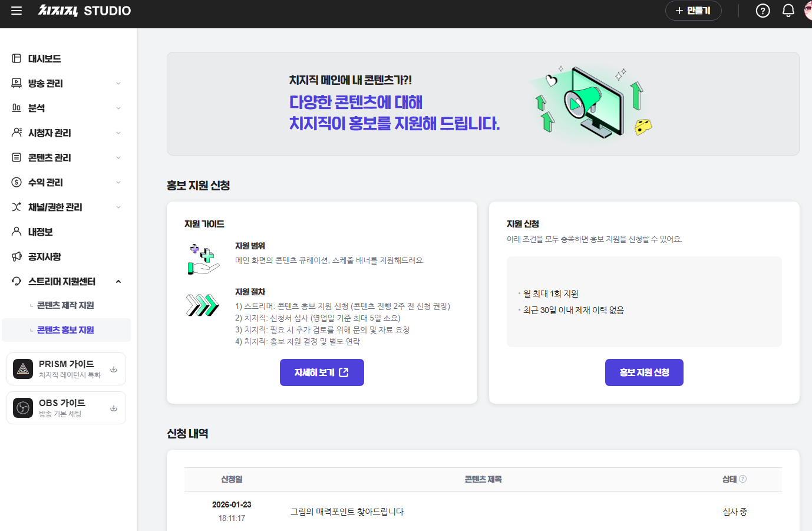Open the notifications bell icon
812x531 pixels.
point(788,11)
